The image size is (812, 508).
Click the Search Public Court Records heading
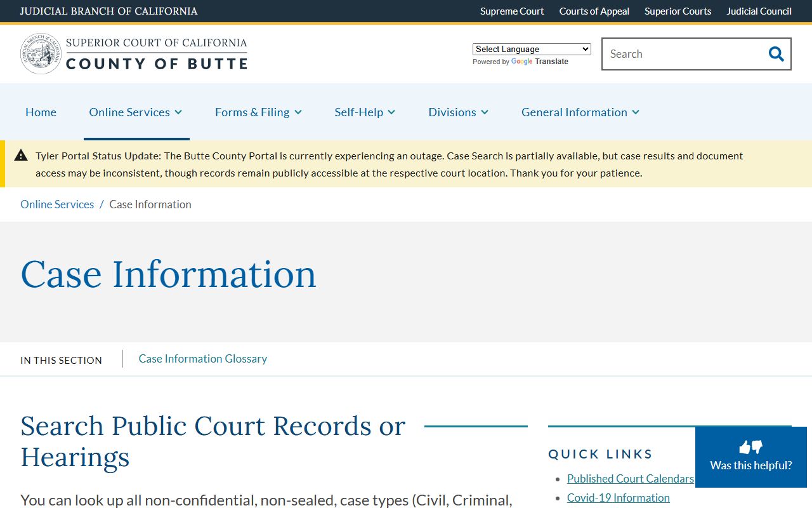[213, 441]
